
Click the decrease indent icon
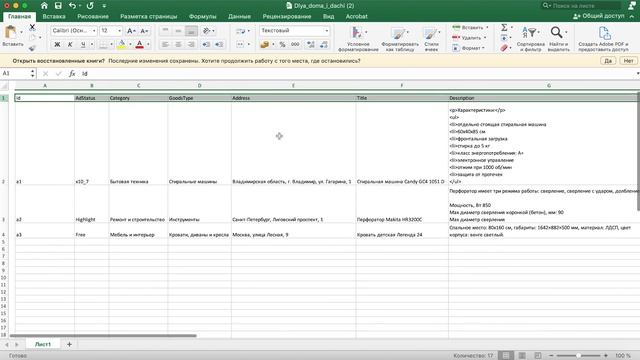tap(206, 44)
